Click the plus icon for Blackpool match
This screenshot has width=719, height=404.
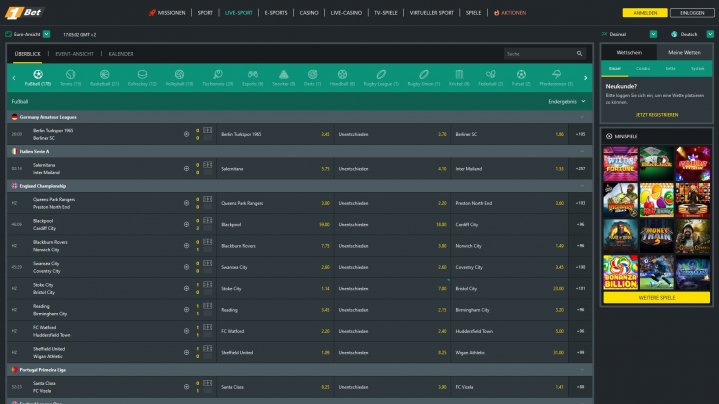coord(186,225)
